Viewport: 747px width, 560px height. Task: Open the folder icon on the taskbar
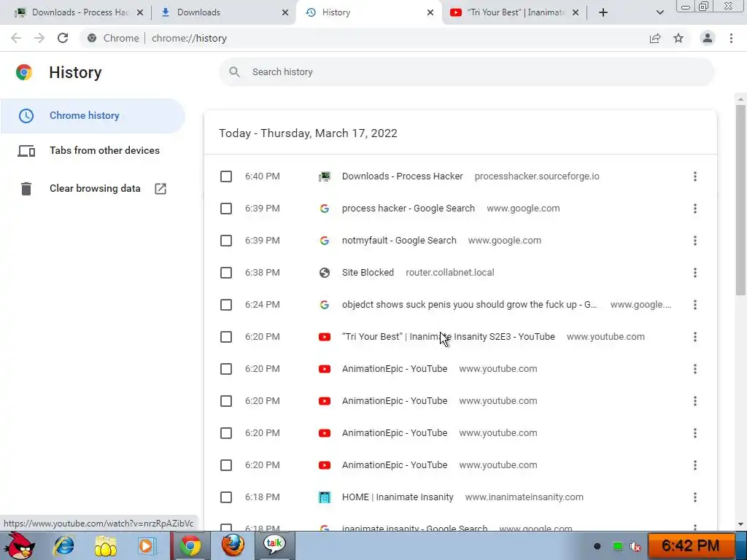coord(105,545)
